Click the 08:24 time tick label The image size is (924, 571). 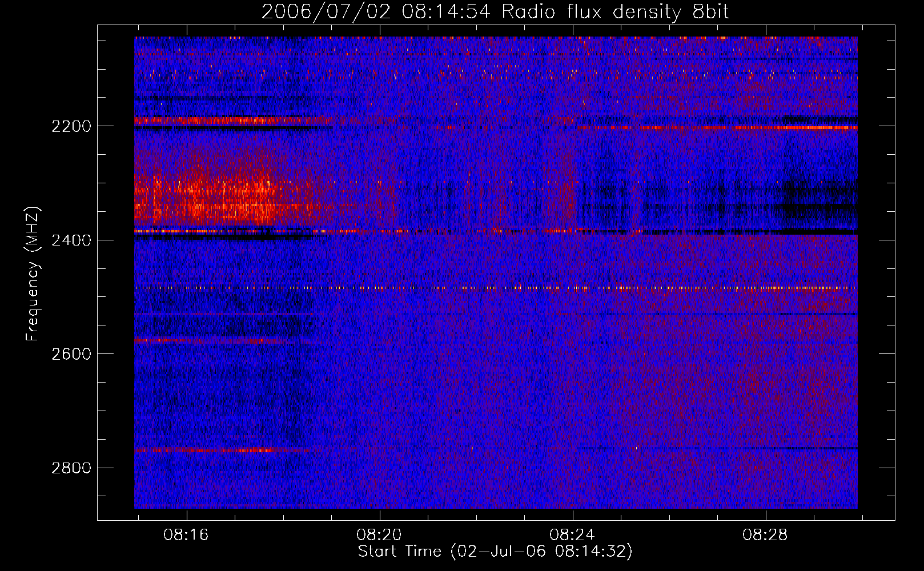(x=572, y=535)
